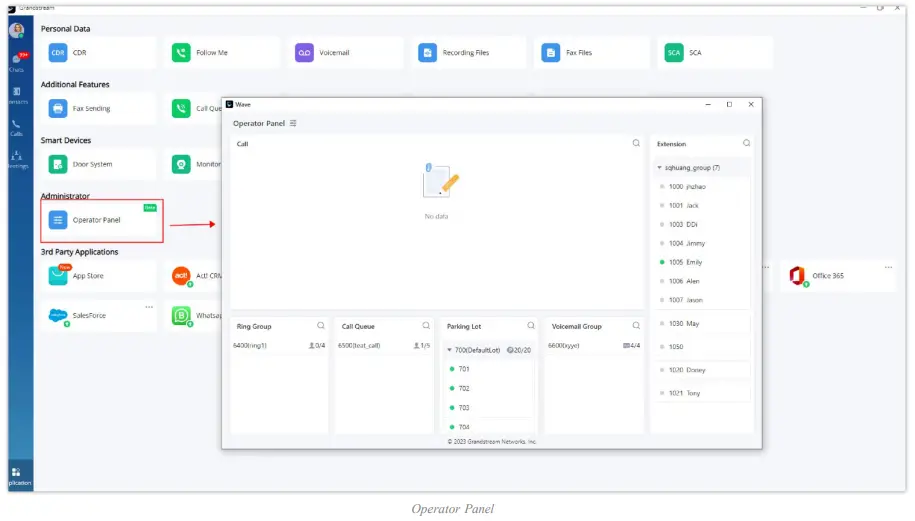Open the Call Queue feature icon
The height and width of the screenshot is (521, 915).
point(181,109)
